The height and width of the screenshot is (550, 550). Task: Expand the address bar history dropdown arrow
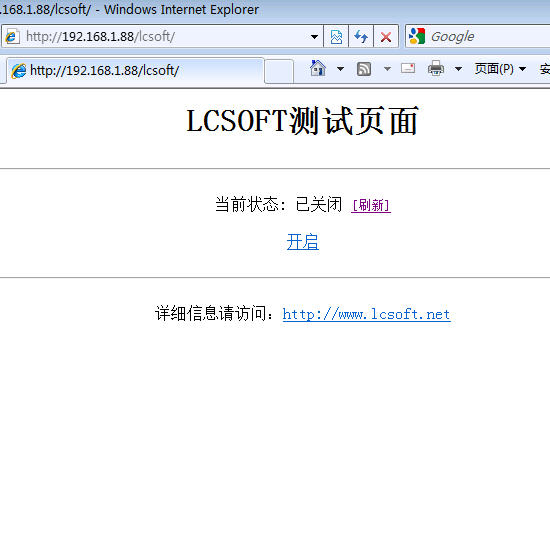coord(314,36)
